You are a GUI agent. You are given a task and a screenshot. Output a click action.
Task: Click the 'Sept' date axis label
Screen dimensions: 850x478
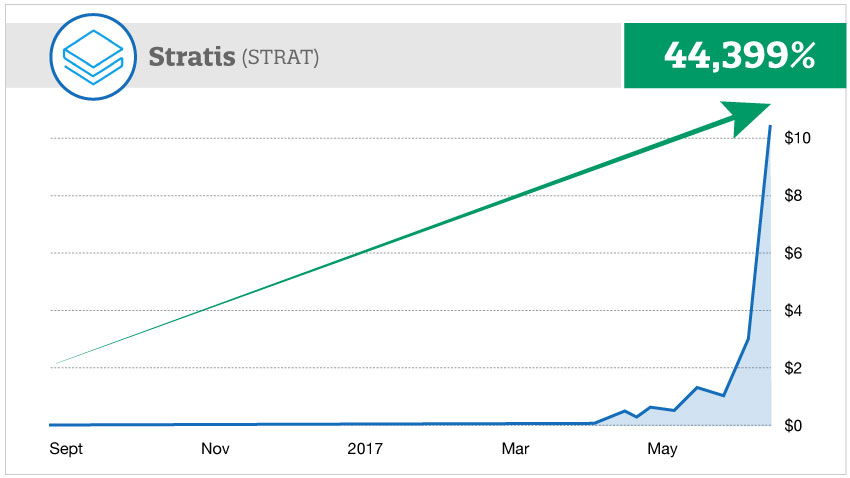[x=66, y=449]
